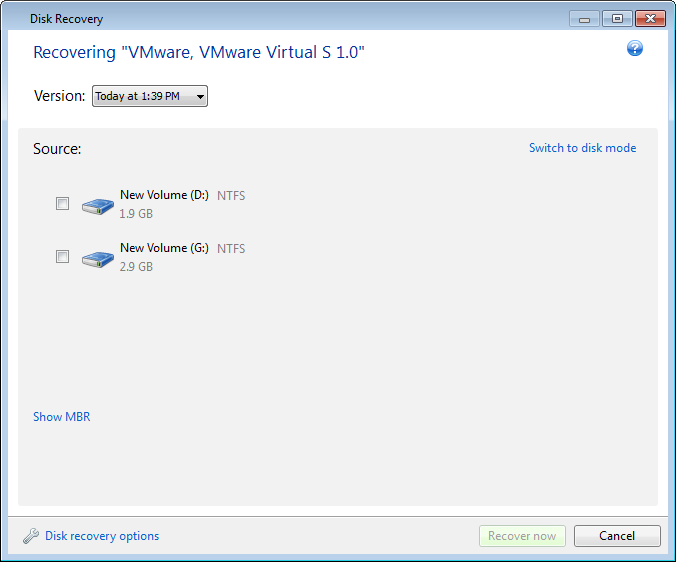Open the help question mark icon

635,48
